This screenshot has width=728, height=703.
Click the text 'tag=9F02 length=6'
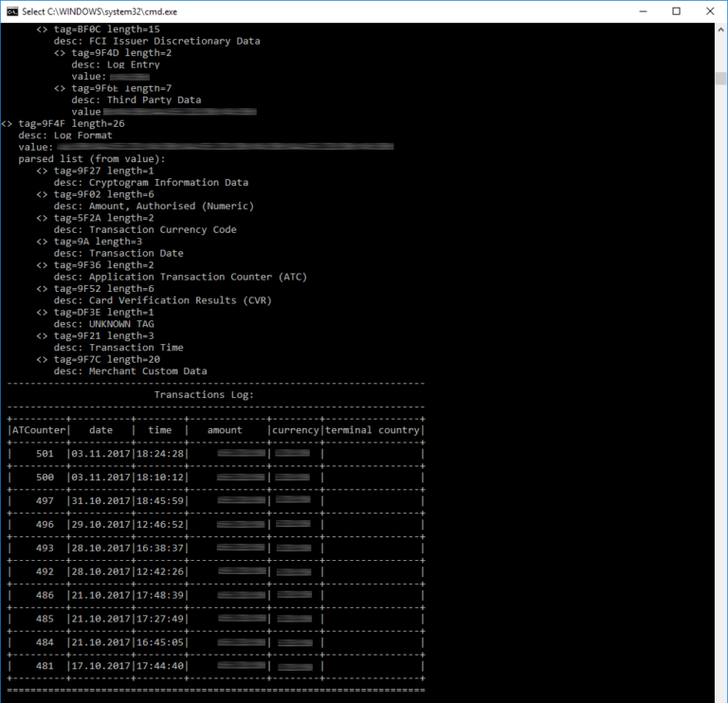tap(104, 194)
